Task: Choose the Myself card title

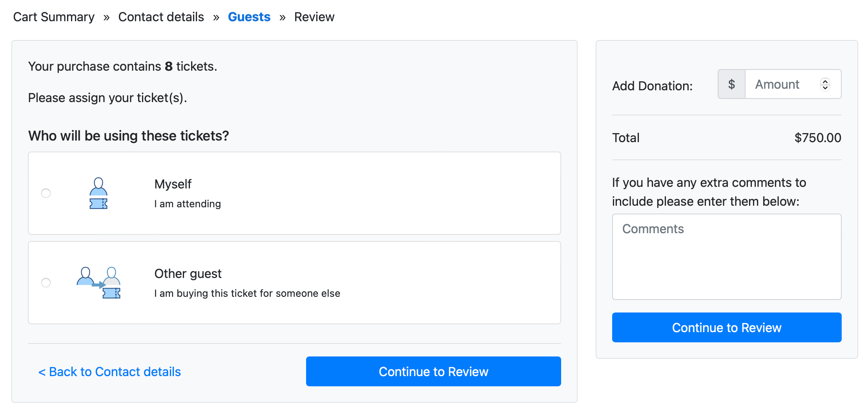Action: click(173, 184)
